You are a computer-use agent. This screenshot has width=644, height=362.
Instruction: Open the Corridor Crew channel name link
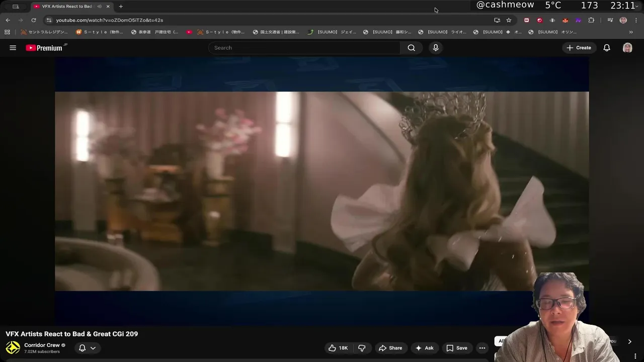click(42, 345)
